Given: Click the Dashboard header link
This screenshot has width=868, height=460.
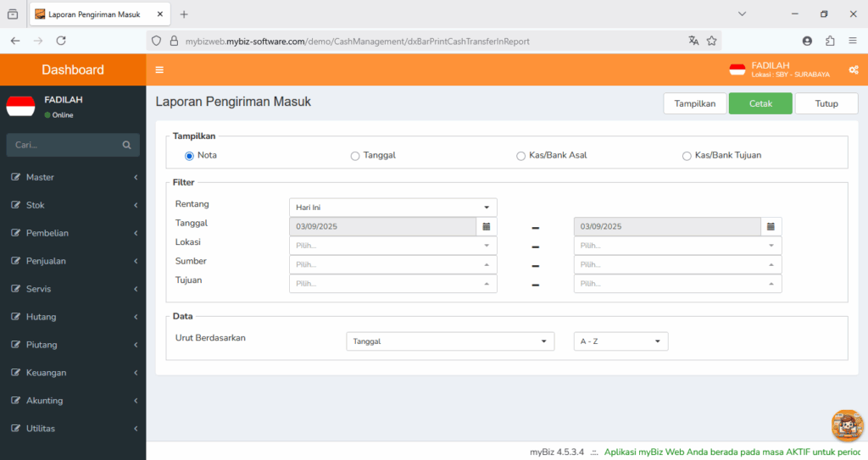Looking at the screenshot, I should point(73,69).
